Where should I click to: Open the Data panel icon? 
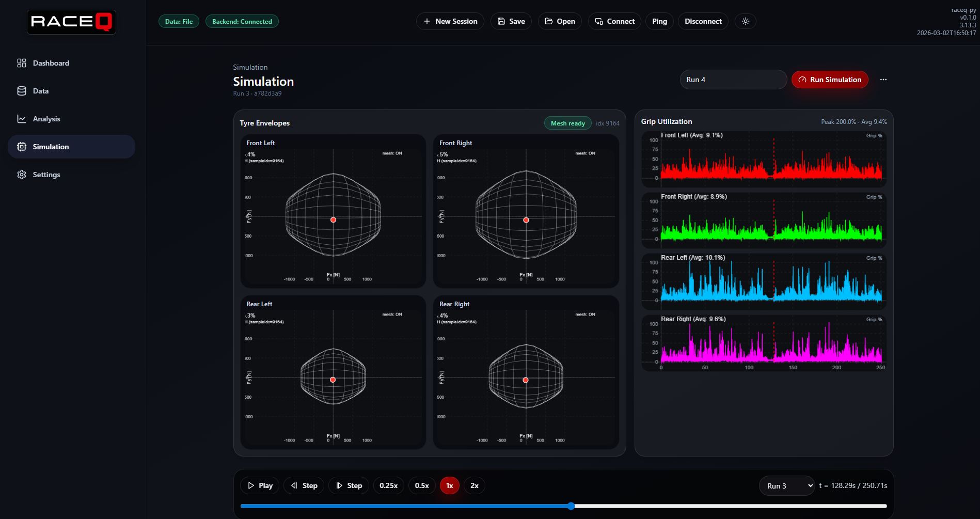22,90
